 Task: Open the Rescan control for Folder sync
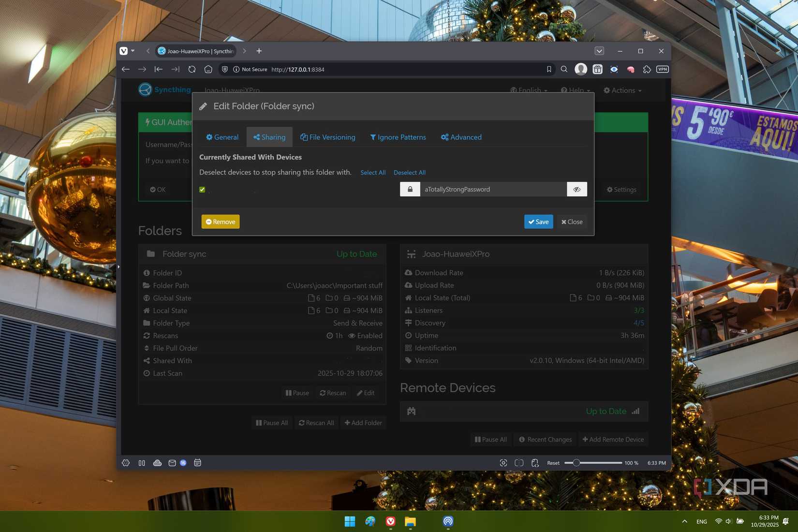tap(332, 393)
